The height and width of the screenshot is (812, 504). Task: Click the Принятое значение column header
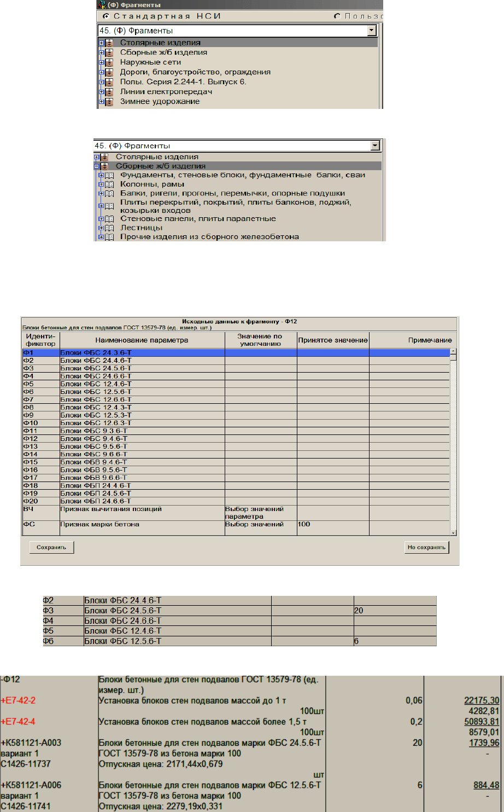pyautogui.click(x=333, y=340)
